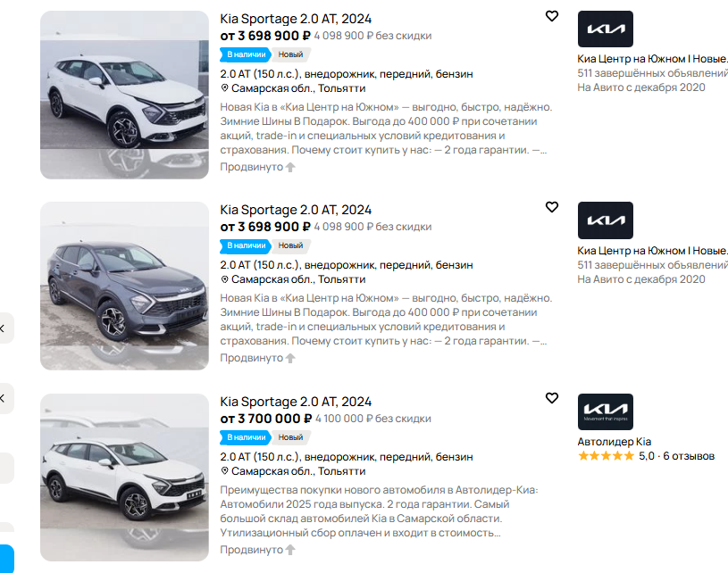Click the Продвинуто arrow icon in the Автолидер listing

[289, 550]
